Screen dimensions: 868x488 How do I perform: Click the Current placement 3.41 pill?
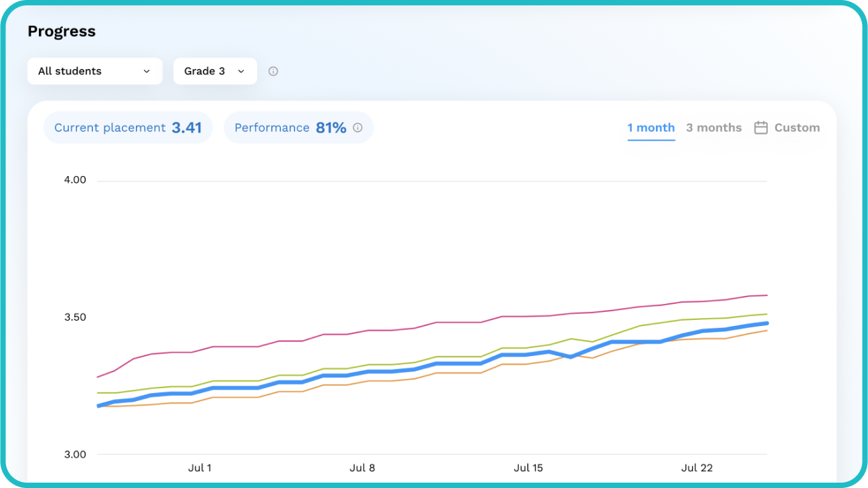click(128, 127)
